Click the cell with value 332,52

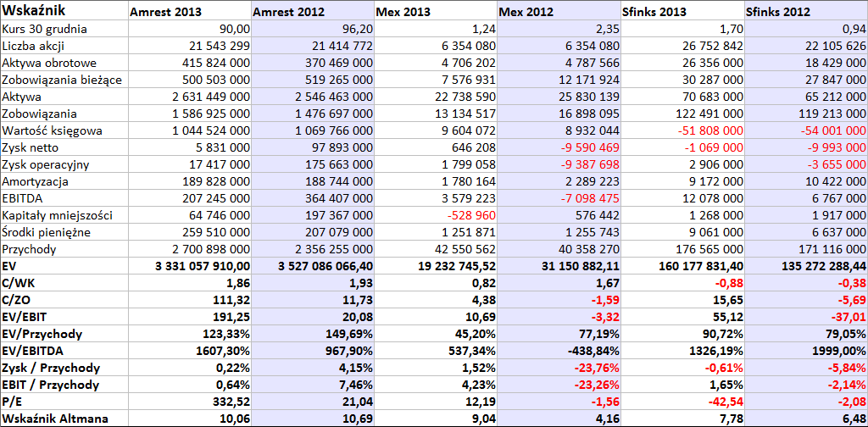(189, 402)
